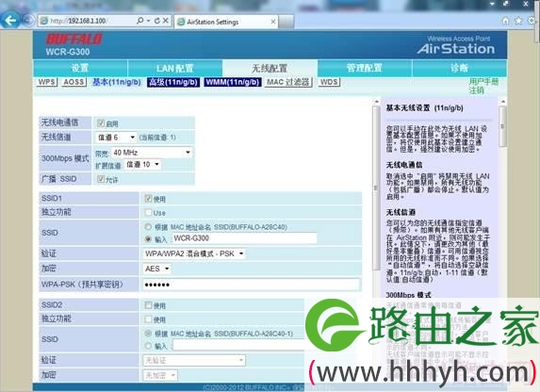Open the 高级(11n/g/b) submenu
Viewport: 540px width, 392px height.
[x=173, y=82]
